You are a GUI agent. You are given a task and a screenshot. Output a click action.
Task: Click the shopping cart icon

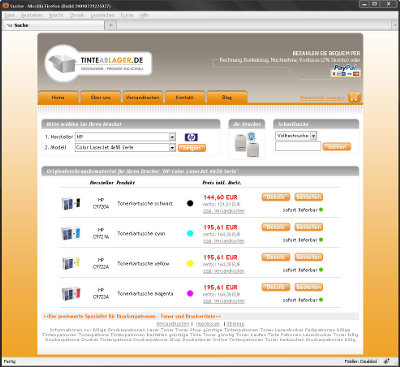click(354, 97)
